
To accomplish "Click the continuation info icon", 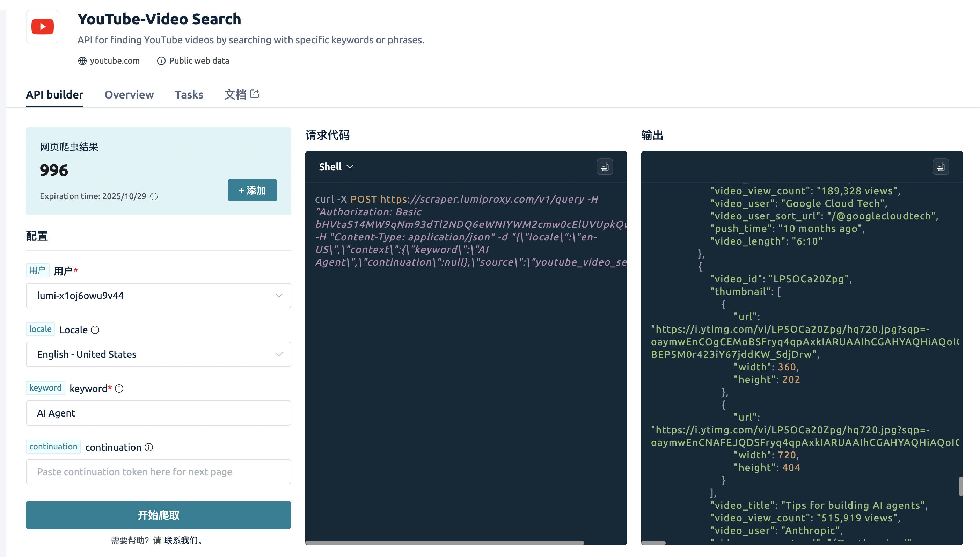I will click(x=149, y=447).
